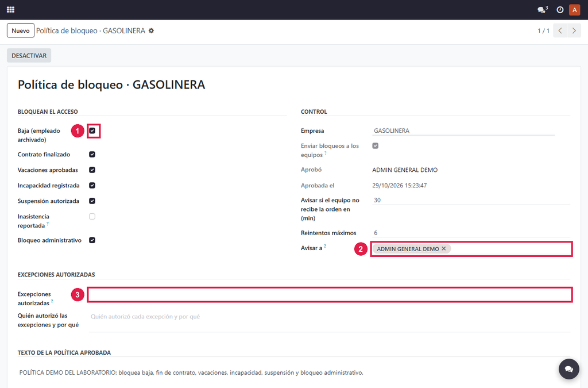Remove the ADMIN GENERAL DEMO tag
Image resolution: width=588 pixels, height=388 pixels.
point(444,248)
